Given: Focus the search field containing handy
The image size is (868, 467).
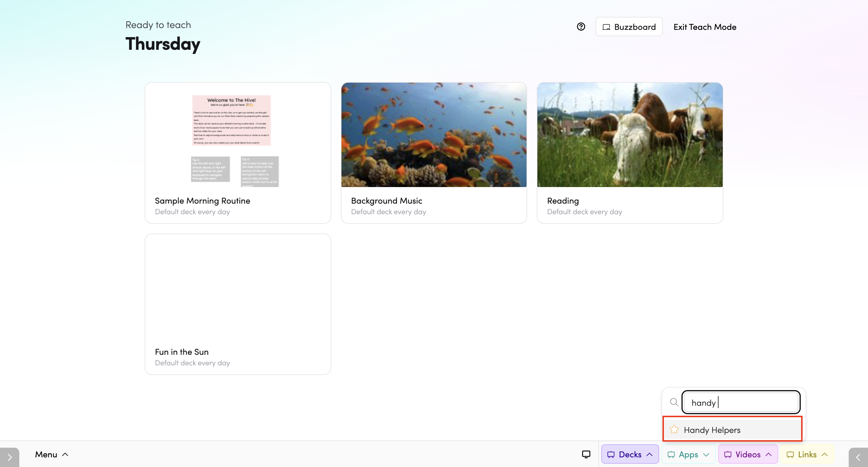Looking at the screenshot, I should [741, 402].
